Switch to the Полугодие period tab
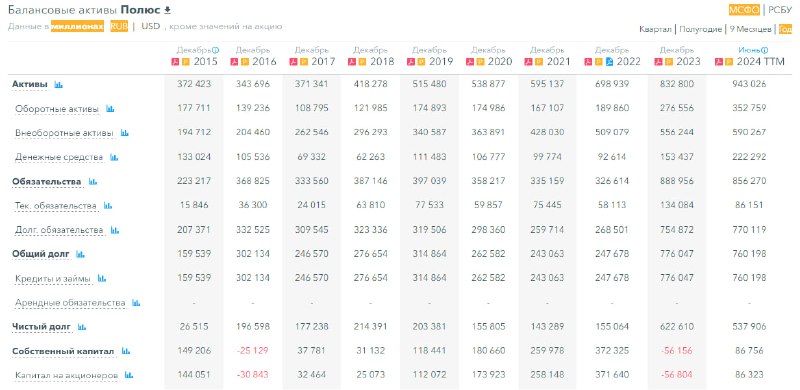The image size is (800, 390). pos(700,29)
